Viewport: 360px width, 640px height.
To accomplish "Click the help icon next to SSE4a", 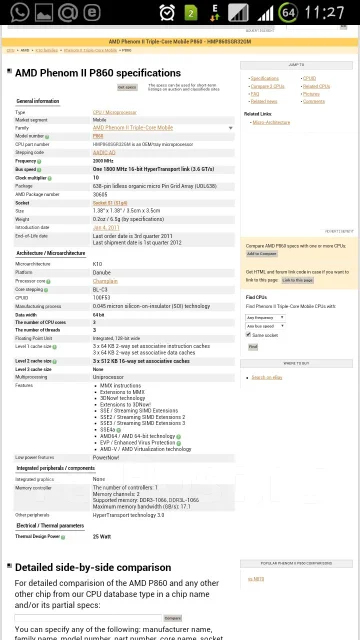I will tap(118, 430).
